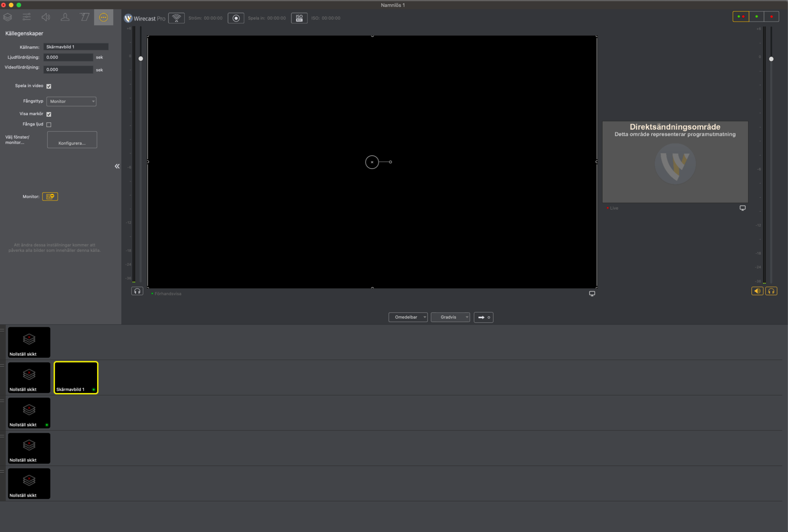The image size is (788, 532).
Task: Click the go arrow transition button
Action: pyautogui.click(x=483, y=317)
